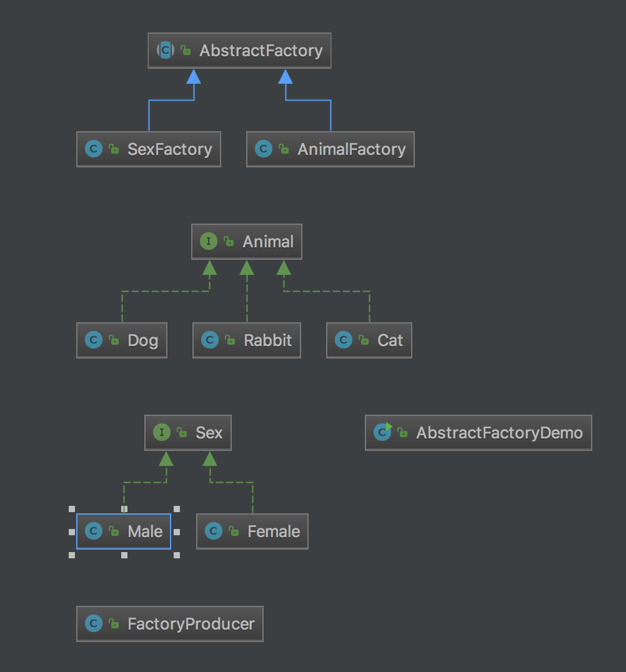Click the top-middle resize handle of Male
The height and width of the screenshot is (672, 626).
124,509
